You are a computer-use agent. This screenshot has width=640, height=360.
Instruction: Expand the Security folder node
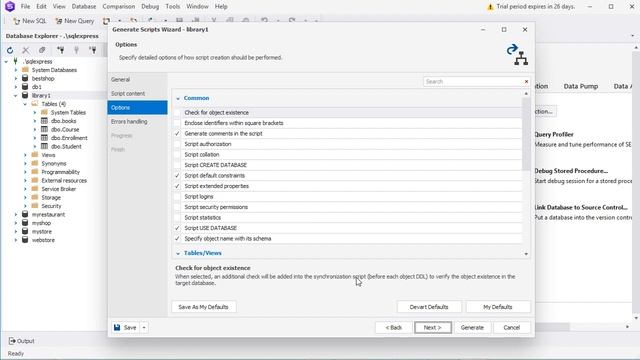pos(25,206)
